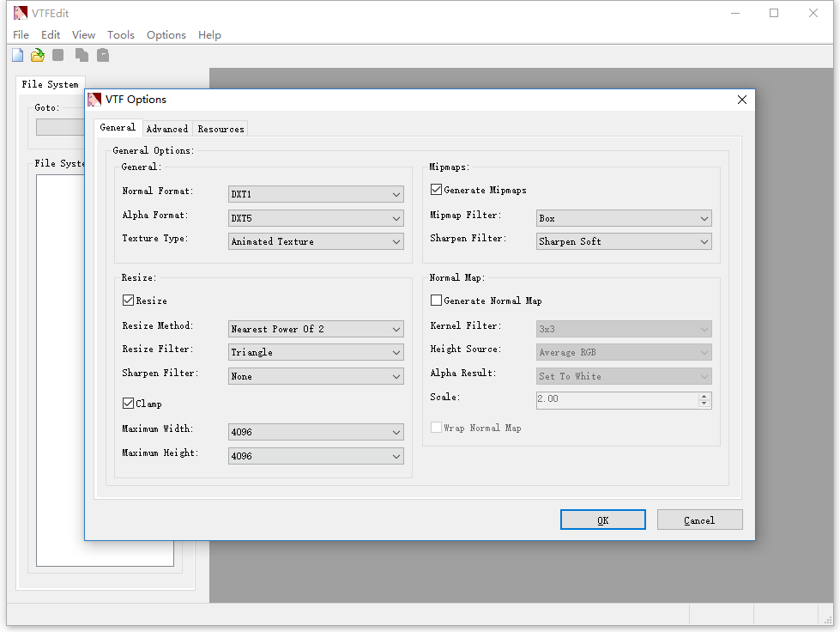Click the Scale value input field
This screenshot has width=840, height=632.
pyautogui.click(x=617, y=400)
